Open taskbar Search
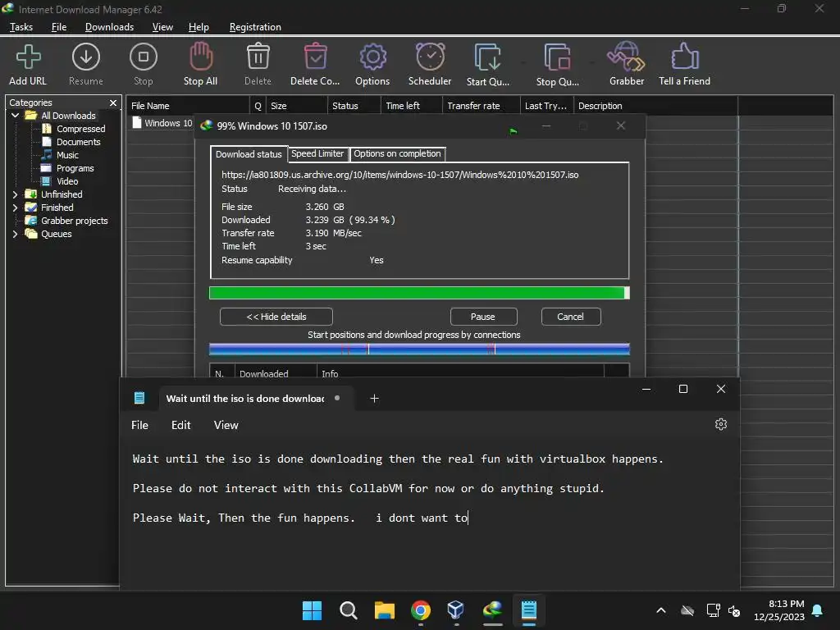 [348, 610]
